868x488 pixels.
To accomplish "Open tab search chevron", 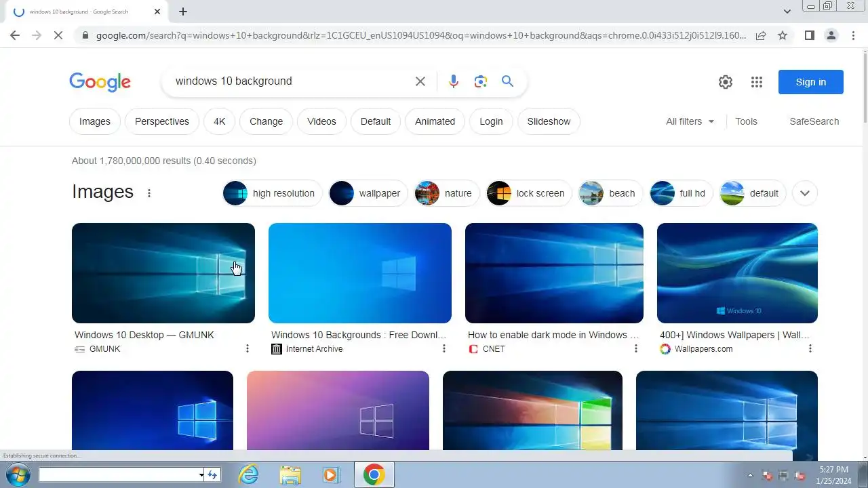I will [x=787, y=12].
